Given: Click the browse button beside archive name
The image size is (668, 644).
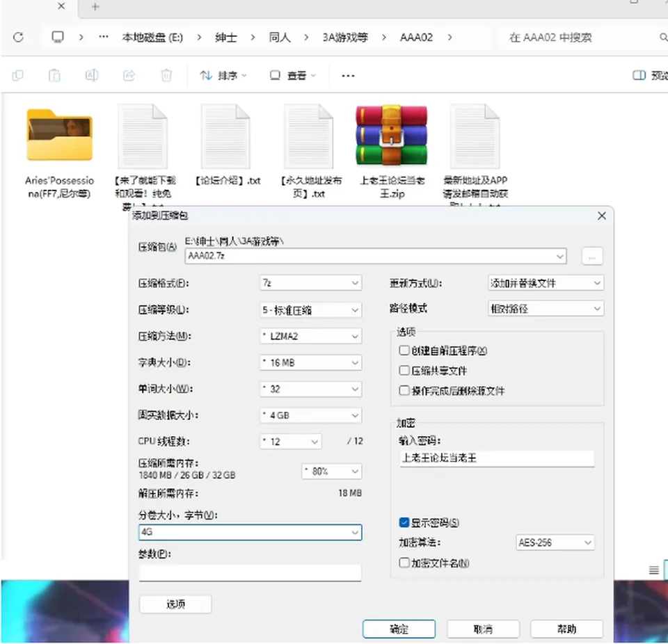Looking at the screenshot, I should click(x=592, y=257).
